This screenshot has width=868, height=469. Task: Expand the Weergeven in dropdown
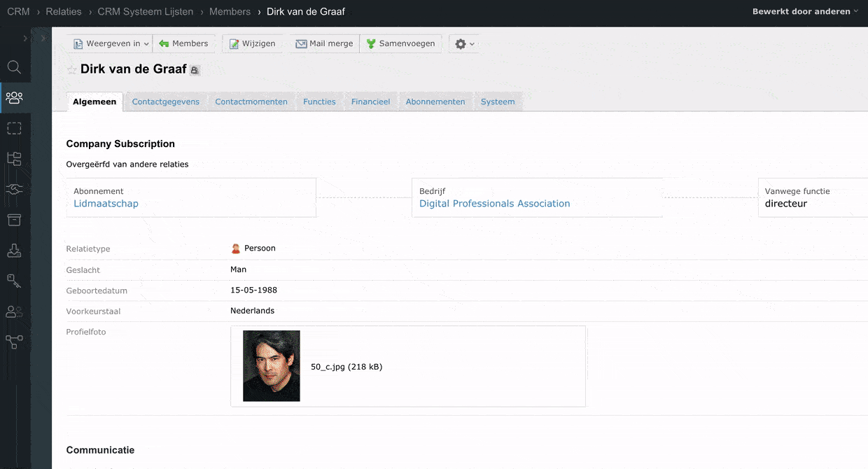111,43
